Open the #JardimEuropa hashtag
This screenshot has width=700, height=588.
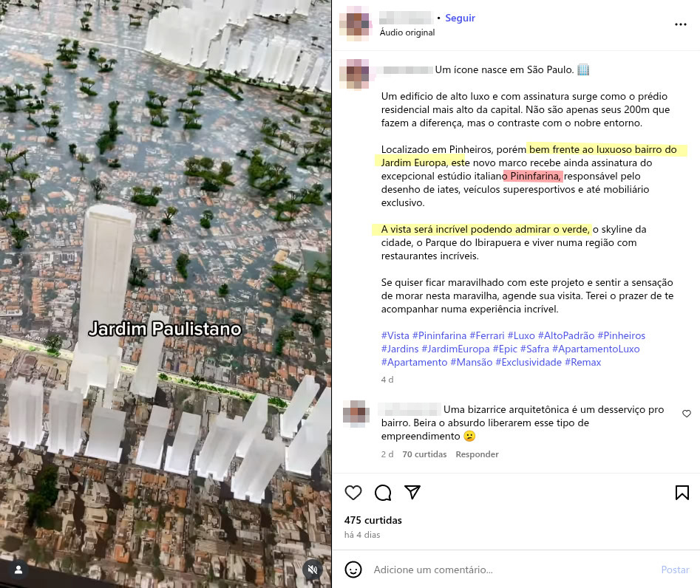[x=455, y=349]
